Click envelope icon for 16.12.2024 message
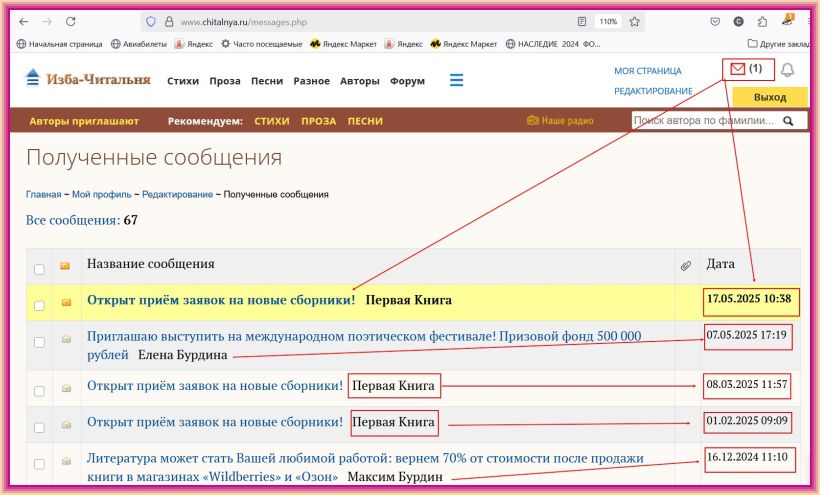Image resolution: width=820 pixels, height=495 pixels. click(x=66, y=461)
